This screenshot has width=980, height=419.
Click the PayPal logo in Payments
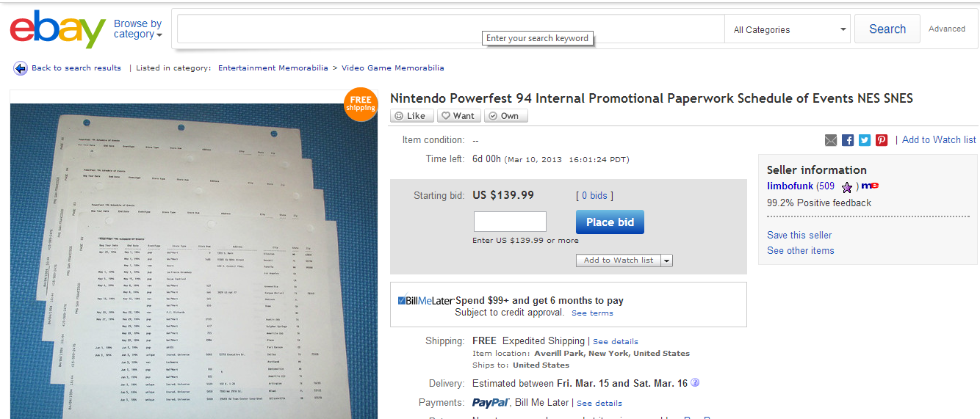[x=491, y=403]
